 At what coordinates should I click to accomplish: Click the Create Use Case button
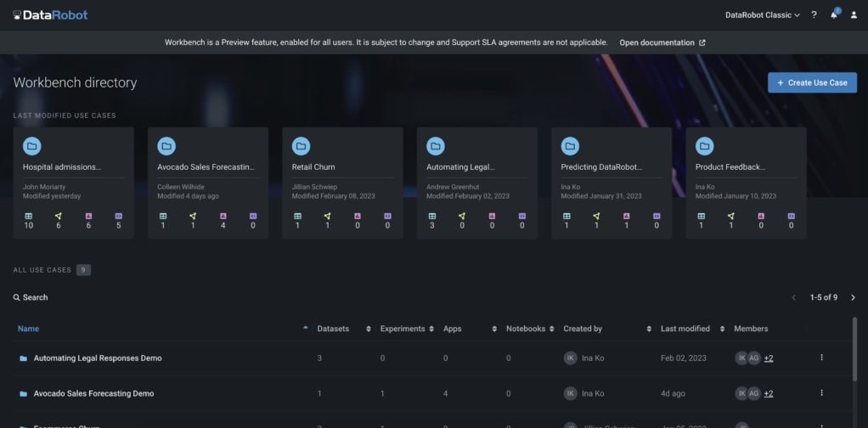(x=812, y=82)
